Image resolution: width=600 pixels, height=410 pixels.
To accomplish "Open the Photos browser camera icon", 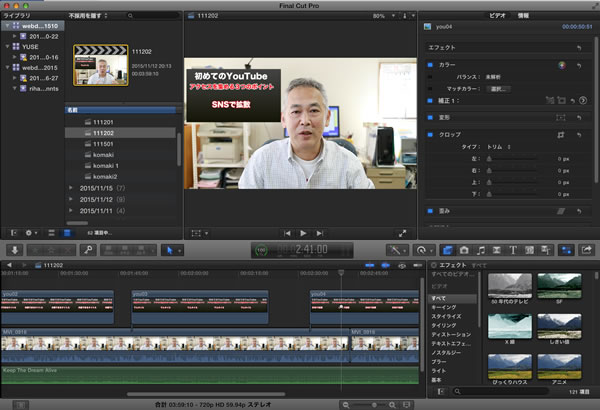I will click(464, 250).
